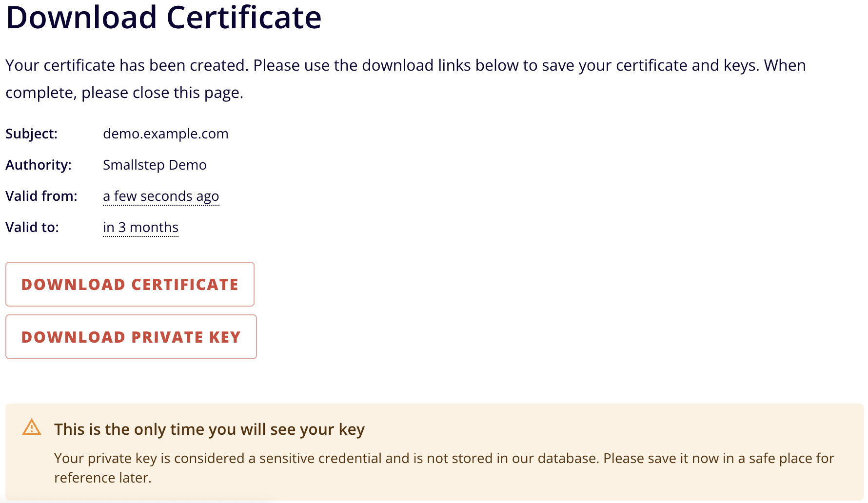Click the demo.example.com subject value

[x=165, y=134]
